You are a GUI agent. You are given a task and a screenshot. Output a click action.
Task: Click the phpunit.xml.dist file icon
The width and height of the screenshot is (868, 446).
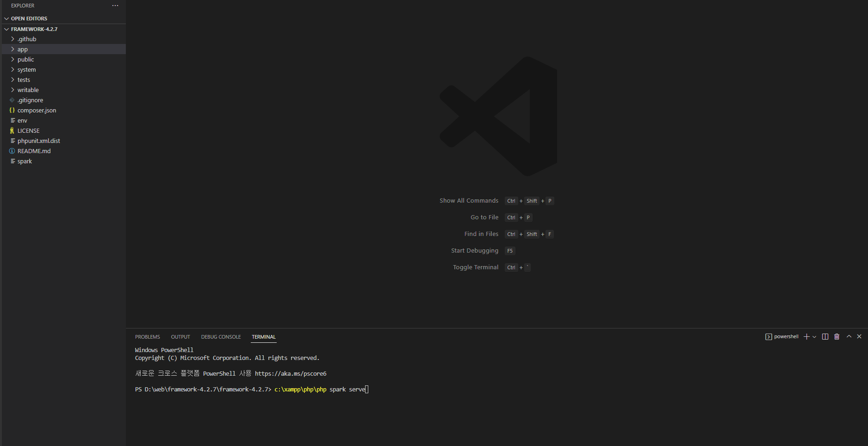[x=12, y=141]
